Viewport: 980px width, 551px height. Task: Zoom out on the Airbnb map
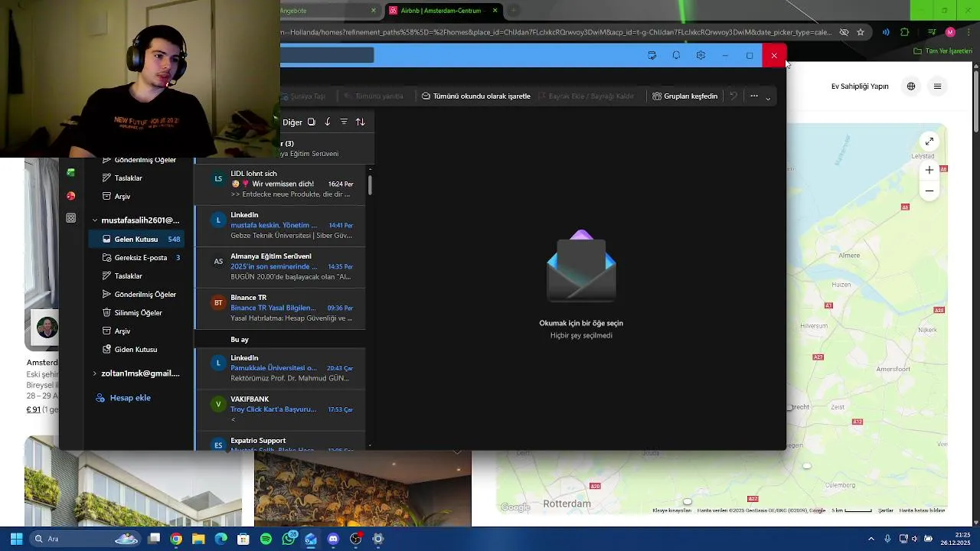click(x=929, y=191)
